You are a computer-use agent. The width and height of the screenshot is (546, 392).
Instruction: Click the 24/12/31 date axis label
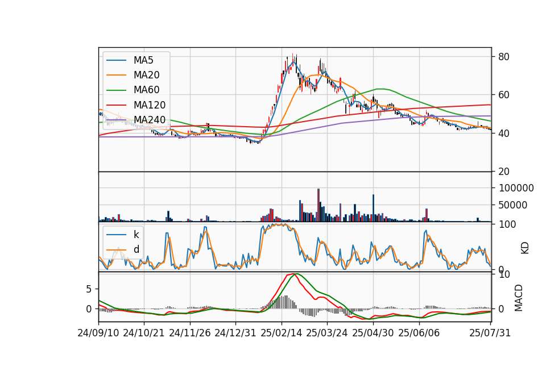[x=235, y=333]
